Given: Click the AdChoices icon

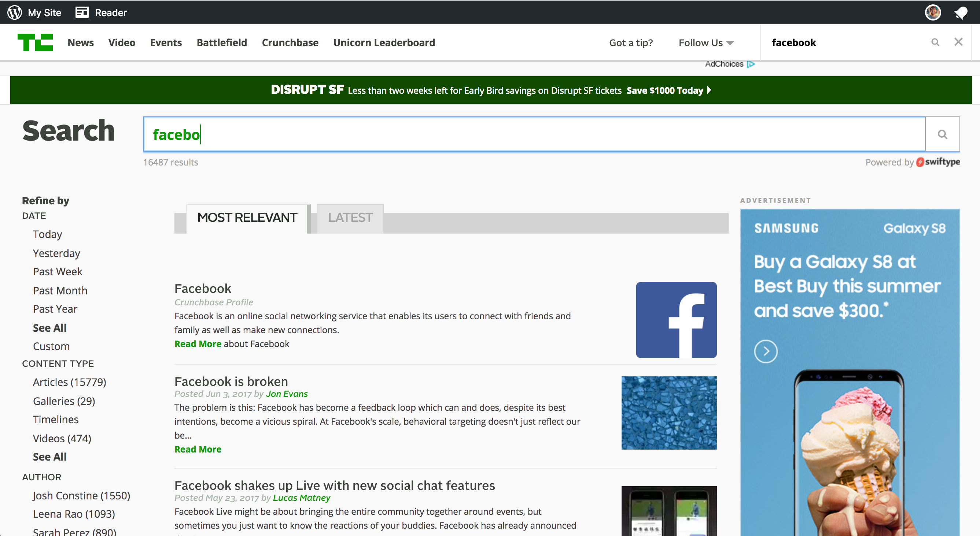Looking at the screenshot, I should click(x=751, y=64).
